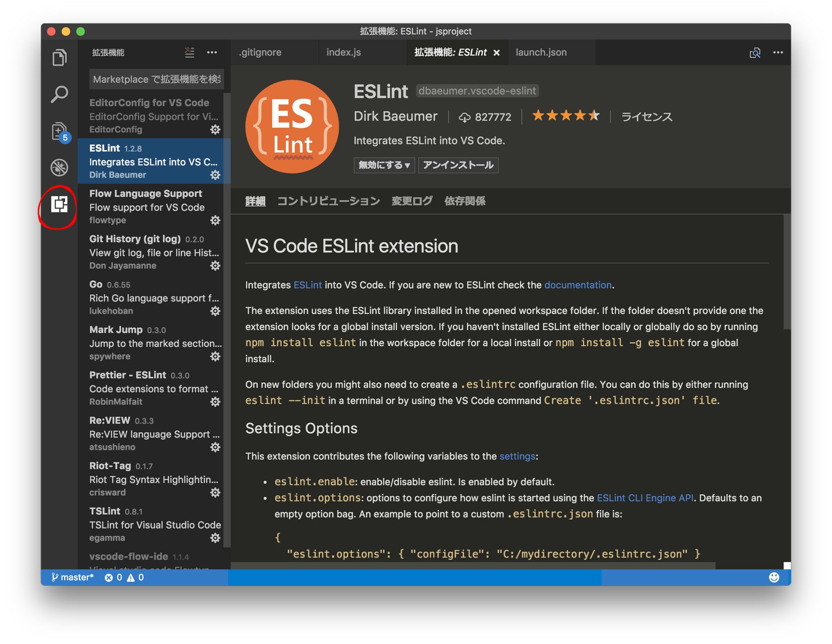Click the preview search icon in editor toolbar
The image size is (832, 644).
755,53
